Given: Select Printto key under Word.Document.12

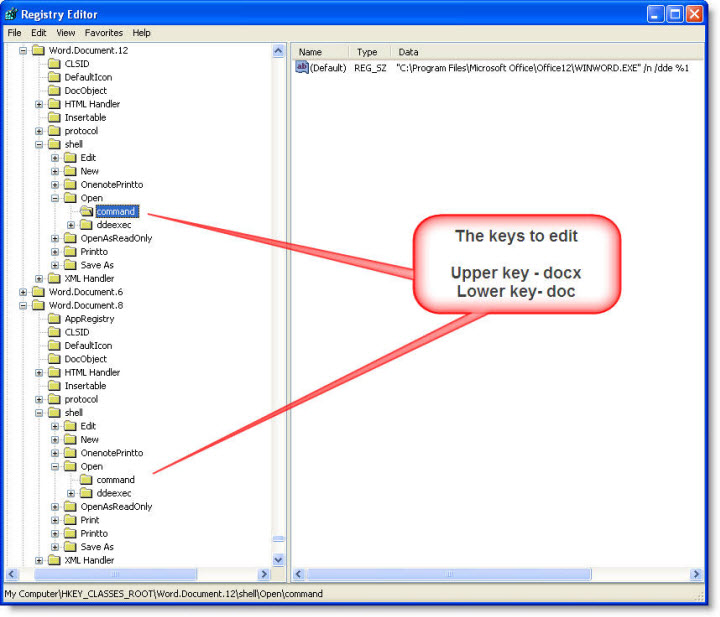Looking at the screenshot, I should [x=94, y=252].
